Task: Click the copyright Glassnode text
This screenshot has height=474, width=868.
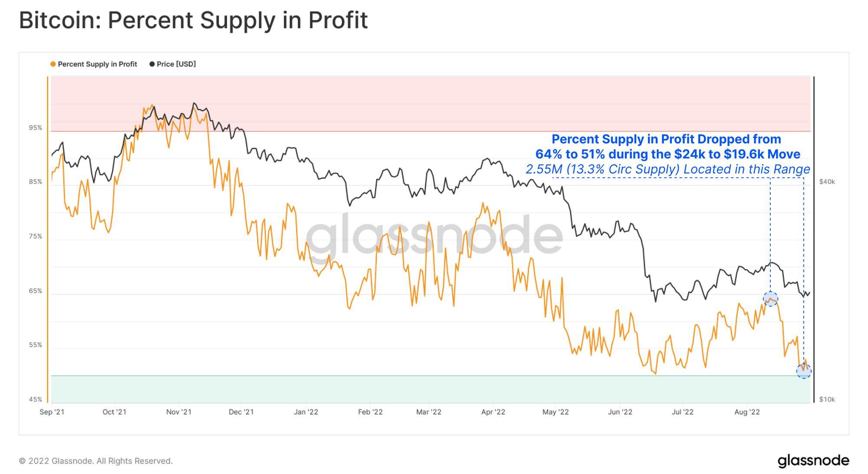Action: (x=95, y=461)
